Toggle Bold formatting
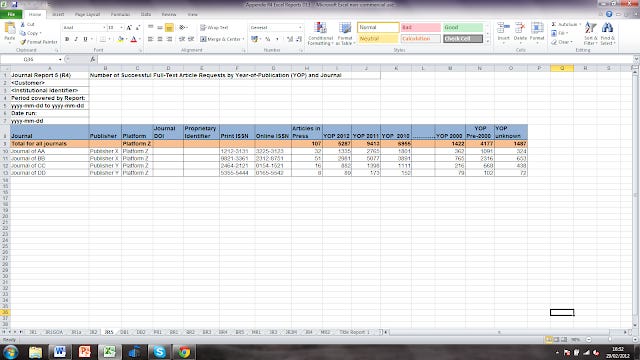Image resolution: width=640 pixels, height=360 pixels. (x=67, y=39)
